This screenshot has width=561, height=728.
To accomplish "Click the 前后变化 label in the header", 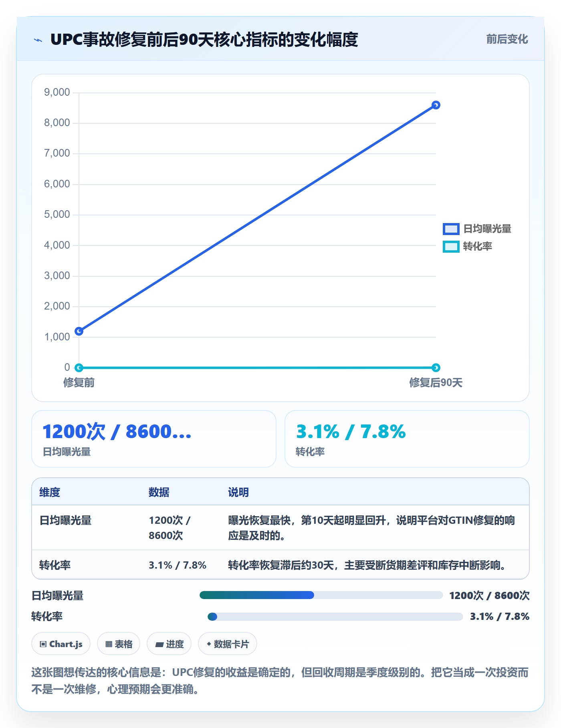I will coord(507,39).
